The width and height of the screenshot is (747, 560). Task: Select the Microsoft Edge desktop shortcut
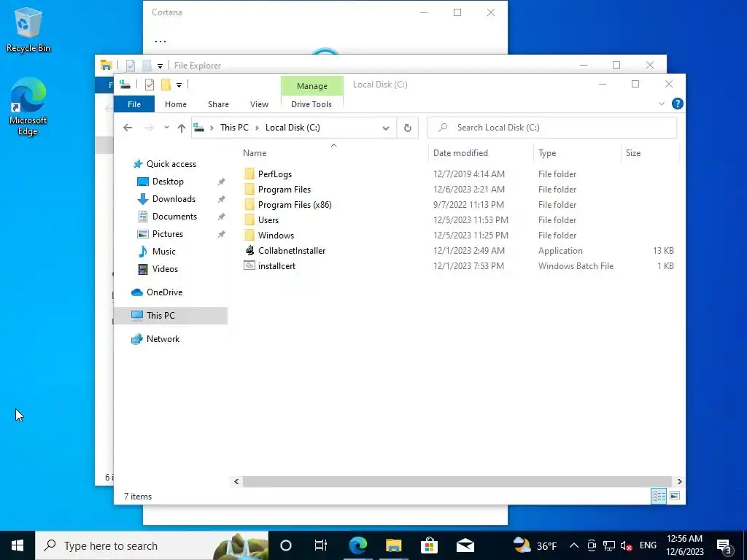(x=28, y=107)
